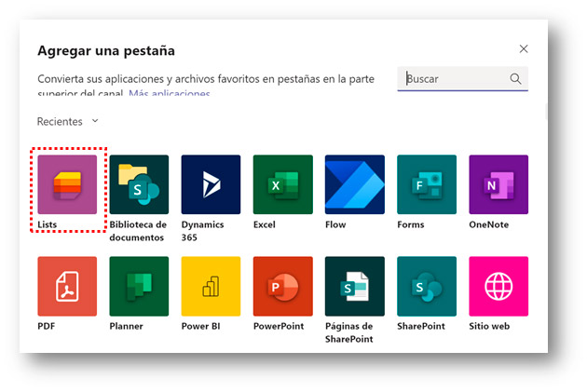The width and height of the screenshot is (587, 392).
Task: Click the Más aplicaciones link
Action: pyautogui.click(x=169, y=94)
